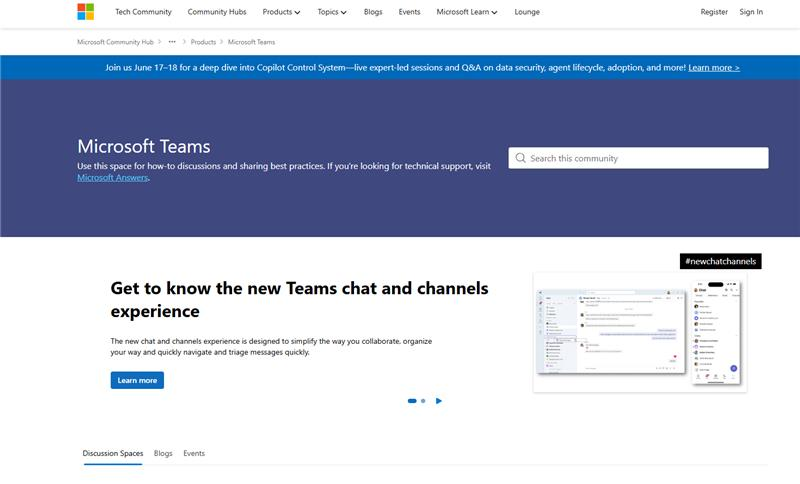Open the Lounge menu item
800x484 pixels.
tap(527, 12)
